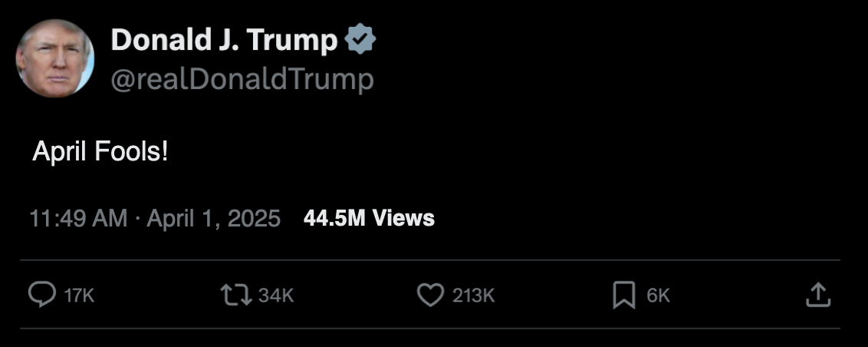
Task: Click the 11:49 AM time in the timestamp
Action: pyautogui.click(x=78, y=219)
